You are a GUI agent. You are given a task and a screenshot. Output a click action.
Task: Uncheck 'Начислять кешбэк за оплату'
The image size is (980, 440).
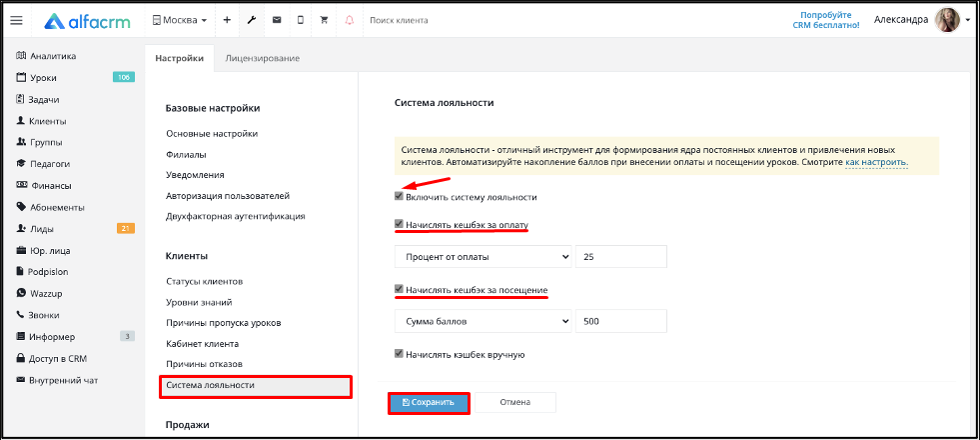pyautogui.click(x=400, y=225)
